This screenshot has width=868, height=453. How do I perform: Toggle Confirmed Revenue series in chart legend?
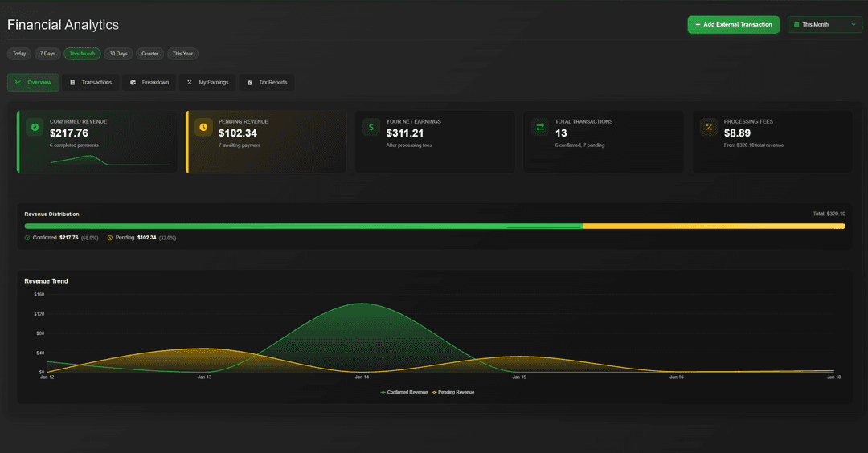(404, 392)
